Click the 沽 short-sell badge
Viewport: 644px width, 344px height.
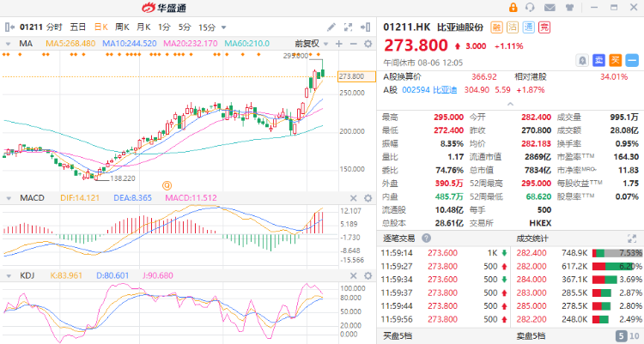[513, 27]
